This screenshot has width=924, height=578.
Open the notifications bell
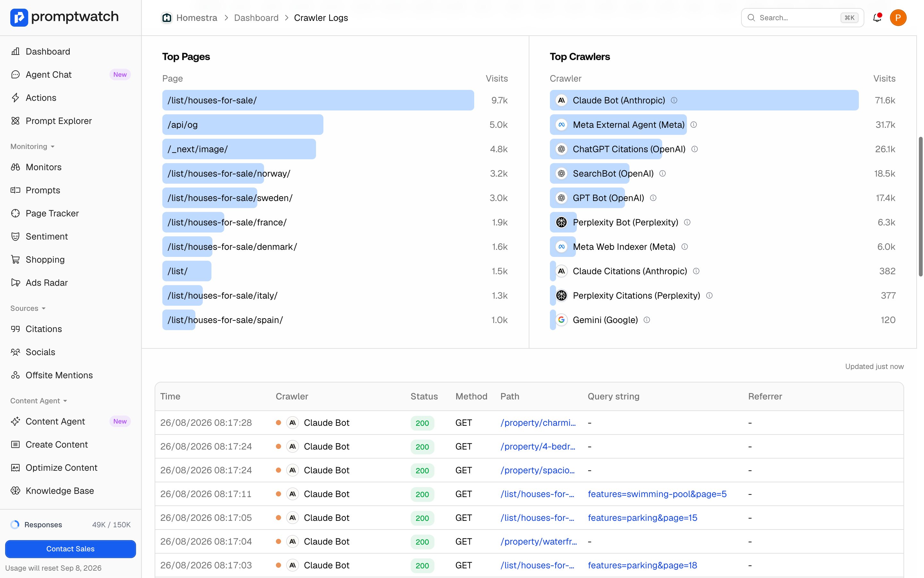point(877,18)
